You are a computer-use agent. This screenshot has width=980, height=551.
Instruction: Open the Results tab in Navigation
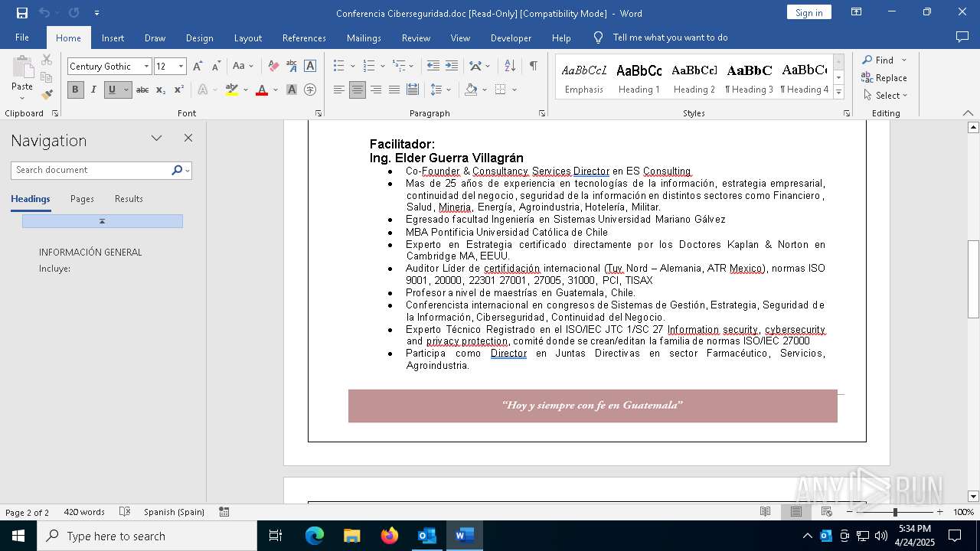point(129,199)
